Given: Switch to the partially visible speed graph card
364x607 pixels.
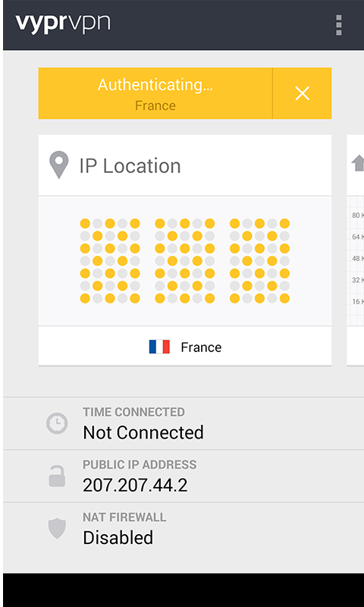Looking at the screenshot, I should tap(356, 250).
